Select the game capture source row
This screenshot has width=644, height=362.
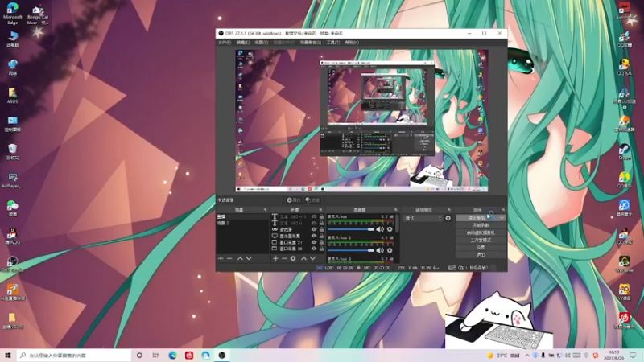pos(298,229)
